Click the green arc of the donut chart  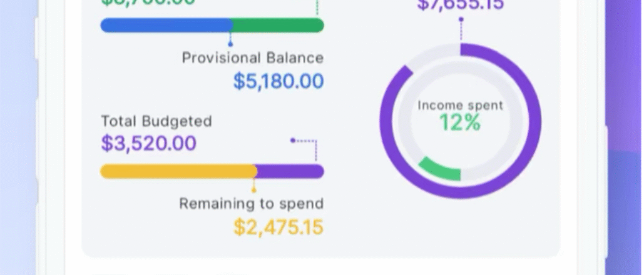[439, 171]
